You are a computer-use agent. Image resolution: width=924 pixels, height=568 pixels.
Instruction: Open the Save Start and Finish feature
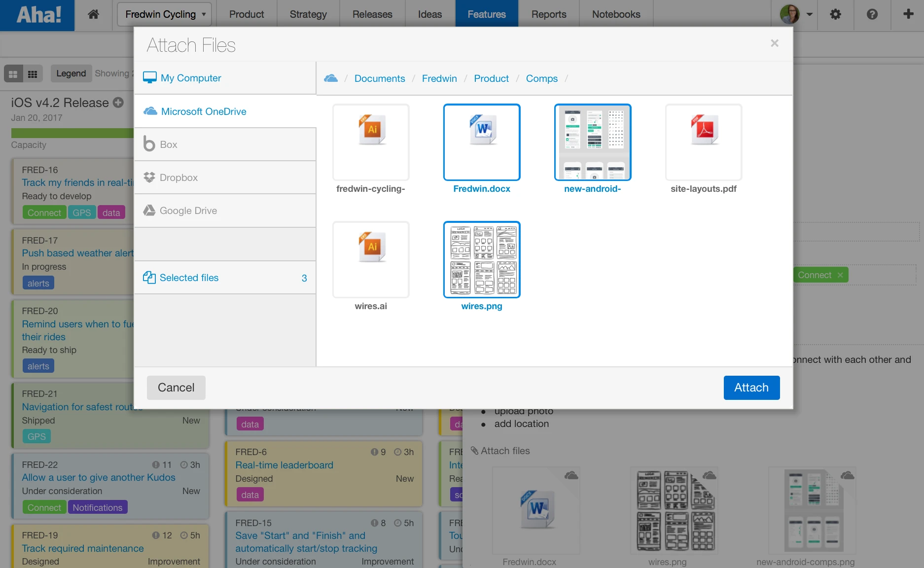[x=306, y=542]
